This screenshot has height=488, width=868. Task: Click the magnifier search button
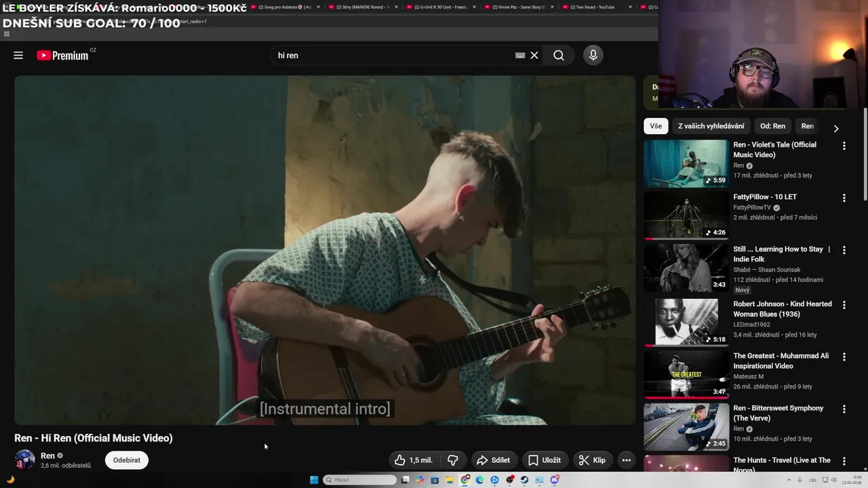click(559, 56)
